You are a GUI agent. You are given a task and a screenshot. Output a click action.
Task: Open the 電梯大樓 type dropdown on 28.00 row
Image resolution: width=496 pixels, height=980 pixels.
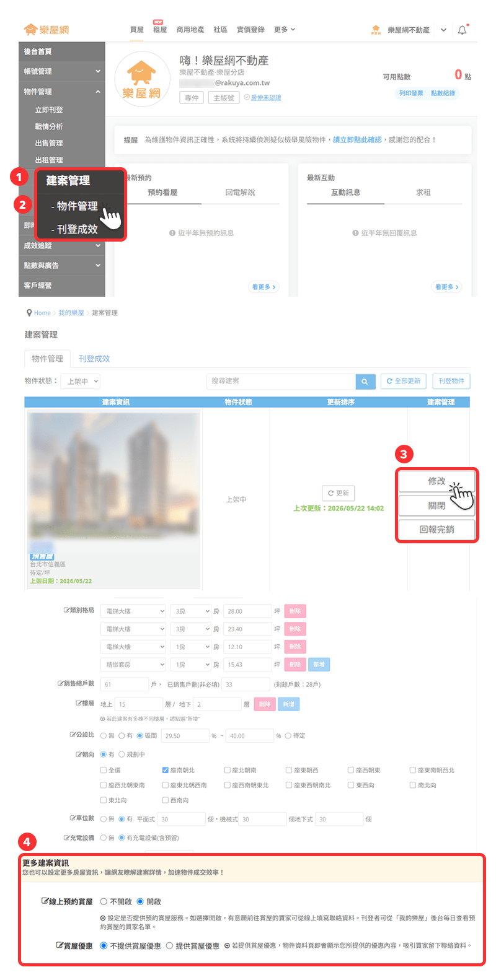133,611
